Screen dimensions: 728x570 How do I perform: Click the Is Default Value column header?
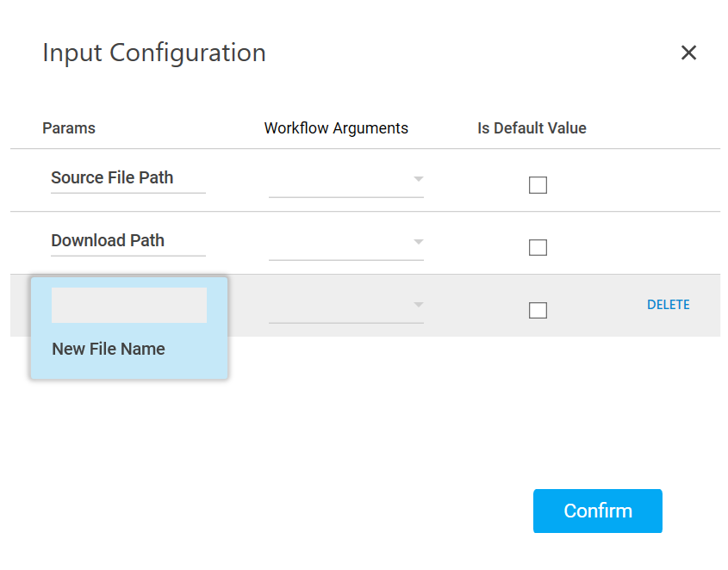(532, 128)
